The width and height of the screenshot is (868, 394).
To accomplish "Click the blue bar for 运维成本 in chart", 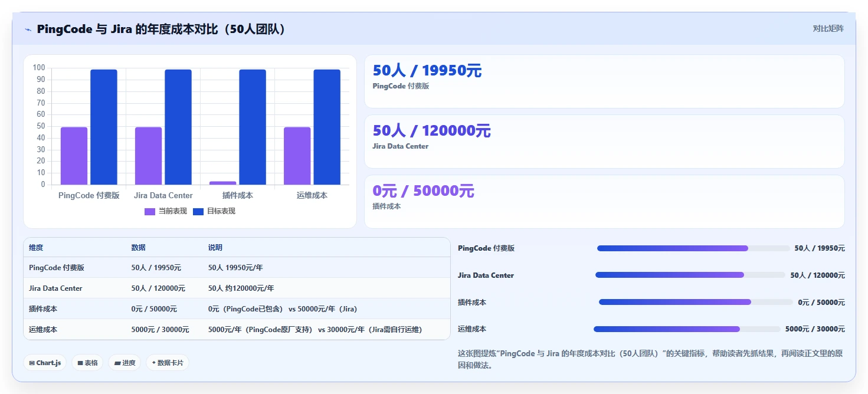I will (x=327, y=127).
